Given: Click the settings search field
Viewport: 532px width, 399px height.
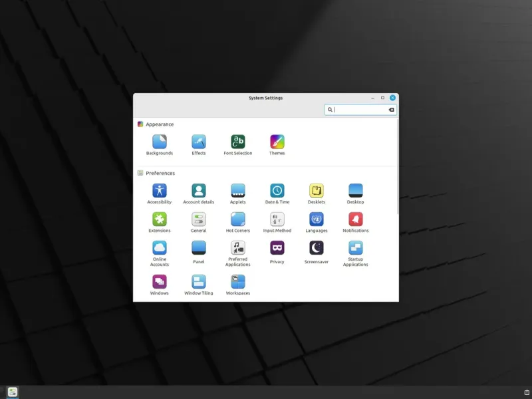Looking at the screenshot, I should (360, 110).
